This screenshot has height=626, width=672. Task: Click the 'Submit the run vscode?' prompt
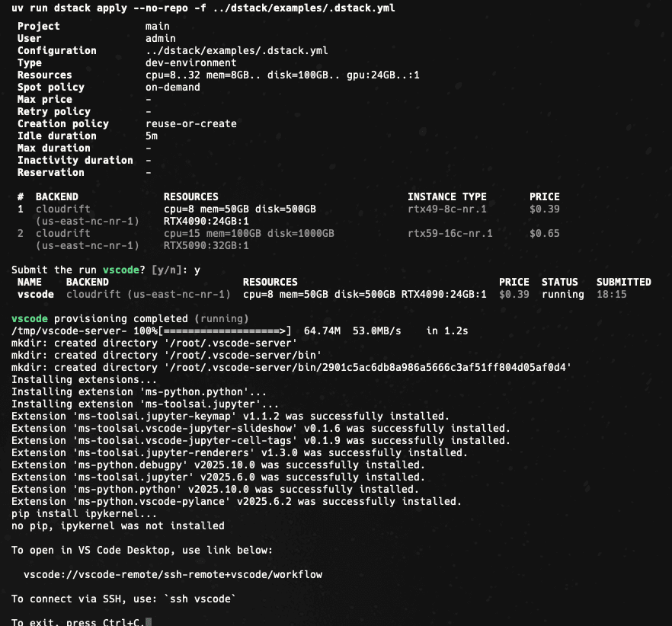point(78,270)
